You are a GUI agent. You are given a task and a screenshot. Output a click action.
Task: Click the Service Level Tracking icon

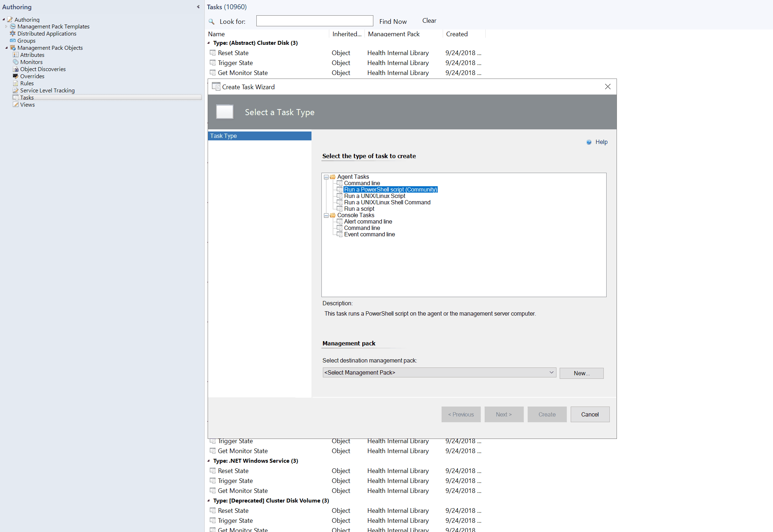click(16, 90)
